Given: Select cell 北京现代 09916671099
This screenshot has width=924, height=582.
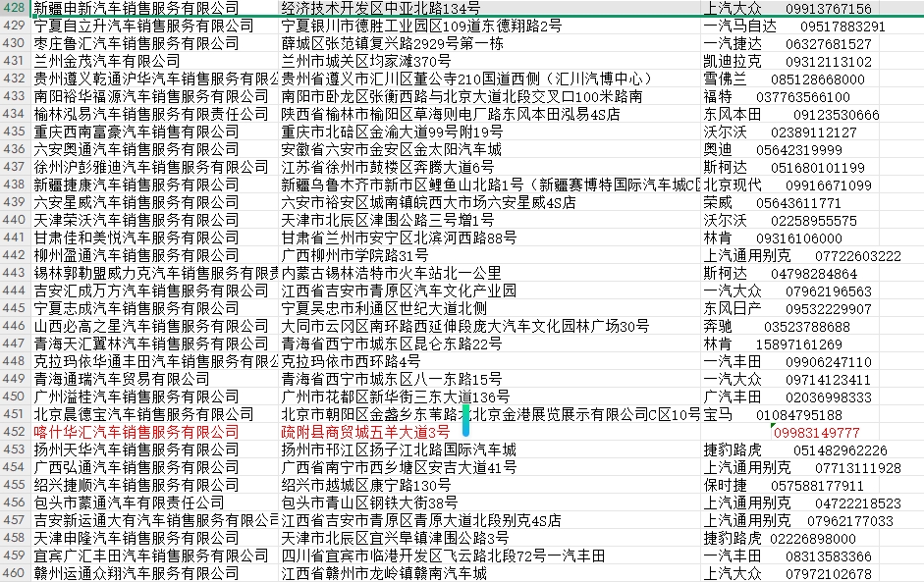Looking at the screenshot, I should pos(788,185).
